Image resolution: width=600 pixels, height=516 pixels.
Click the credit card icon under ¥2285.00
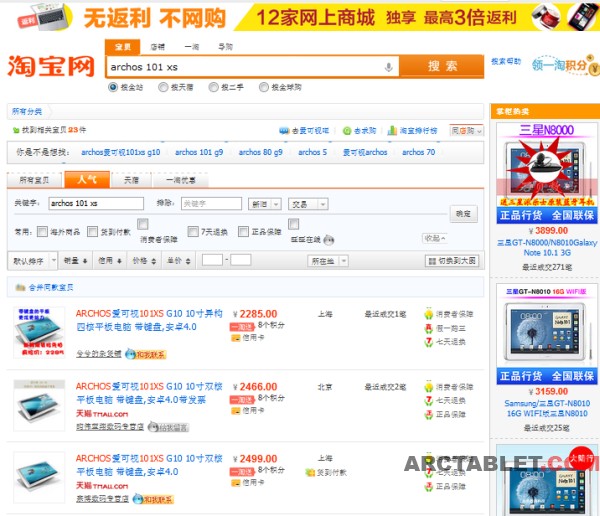235,338
